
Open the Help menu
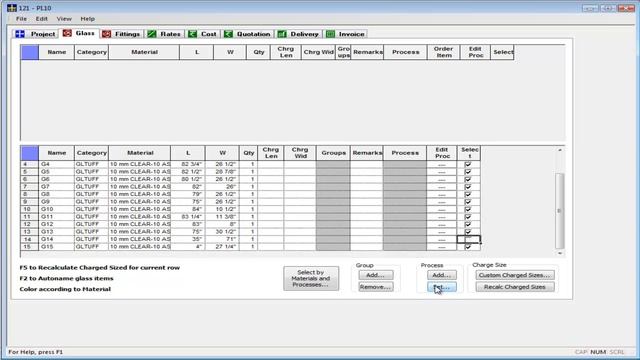pos(87,19)
